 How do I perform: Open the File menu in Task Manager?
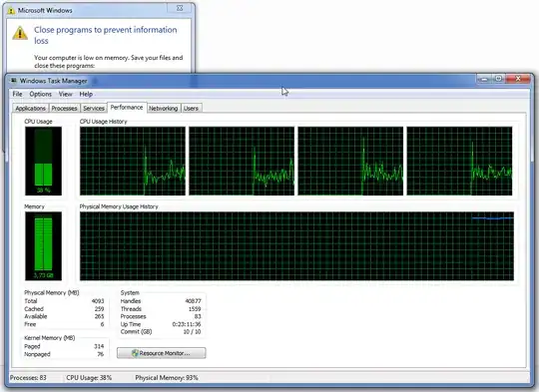point(17,94)
